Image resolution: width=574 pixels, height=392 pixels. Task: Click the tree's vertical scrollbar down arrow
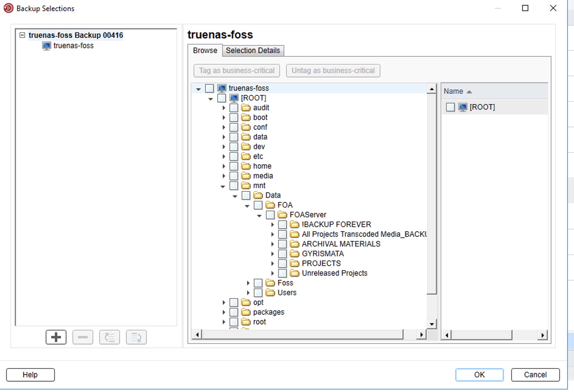coord(432,324)
